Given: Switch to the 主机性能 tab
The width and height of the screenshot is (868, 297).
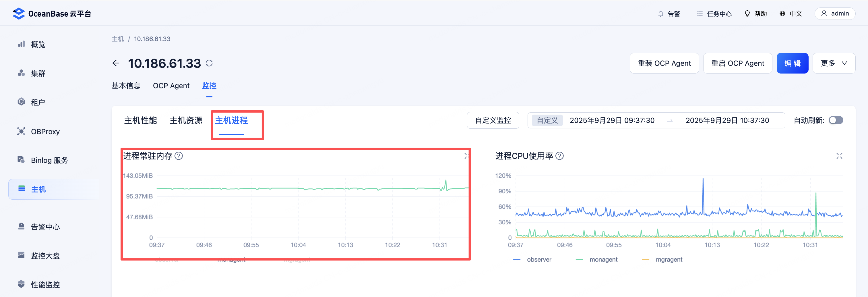Looking at the screenshot, I should click(140, 120).
